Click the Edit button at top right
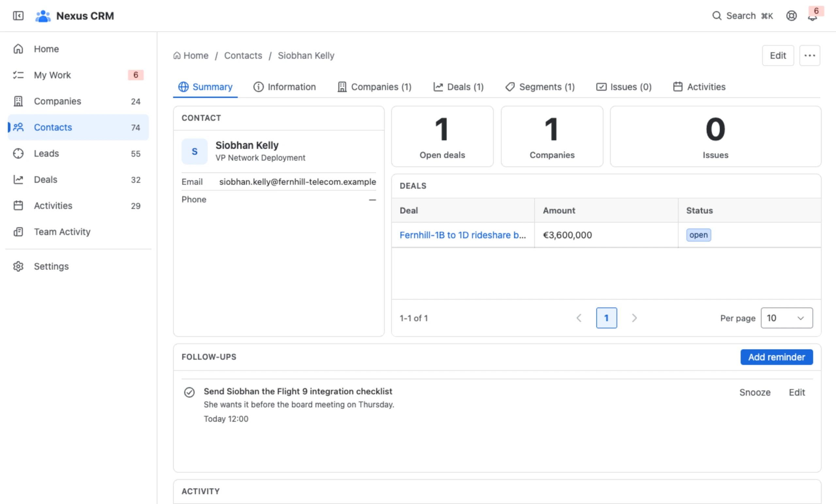 click(x=778, y=55)
